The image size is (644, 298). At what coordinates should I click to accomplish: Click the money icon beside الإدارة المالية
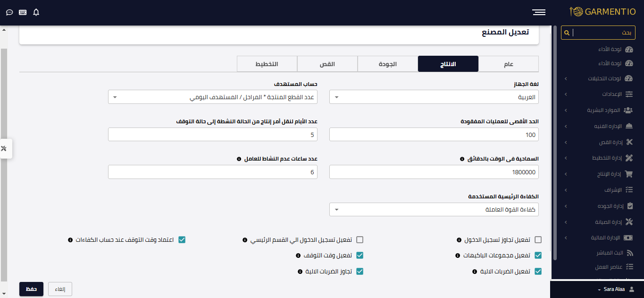click(628, 238)
